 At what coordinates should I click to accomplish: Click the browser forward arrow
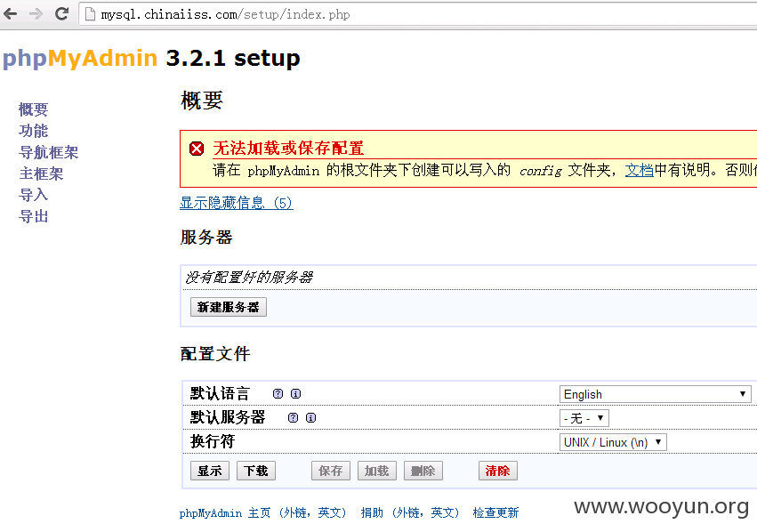click(36, 13)
